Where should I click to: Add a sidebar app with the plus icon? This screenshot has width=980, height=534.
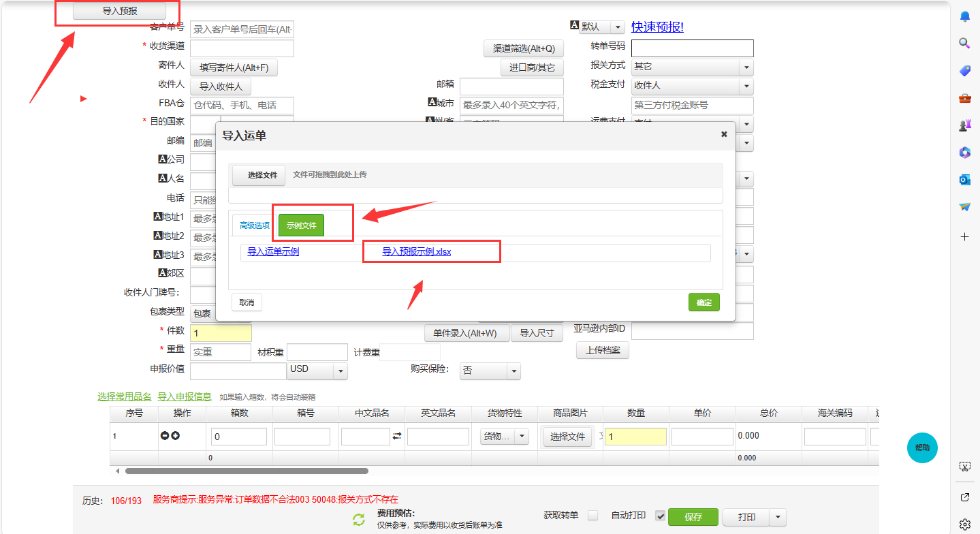click(x=964, y=237)
